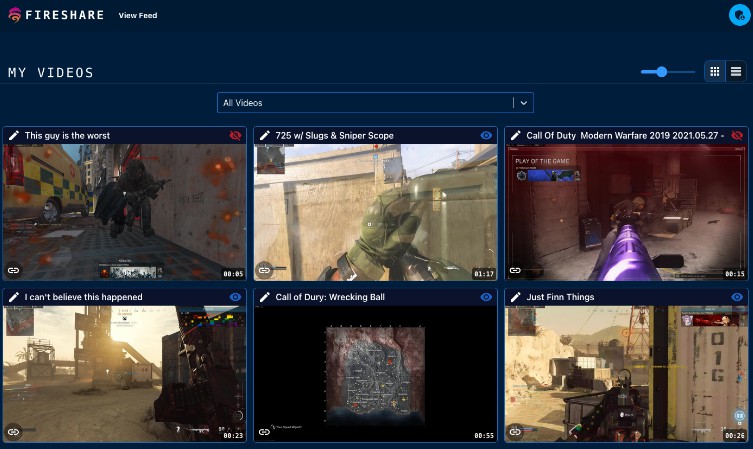Edit the '725 w/ Slugs & Sniper Scope' title
Viewport: 753px width, 449px height.
click(265, 135)
